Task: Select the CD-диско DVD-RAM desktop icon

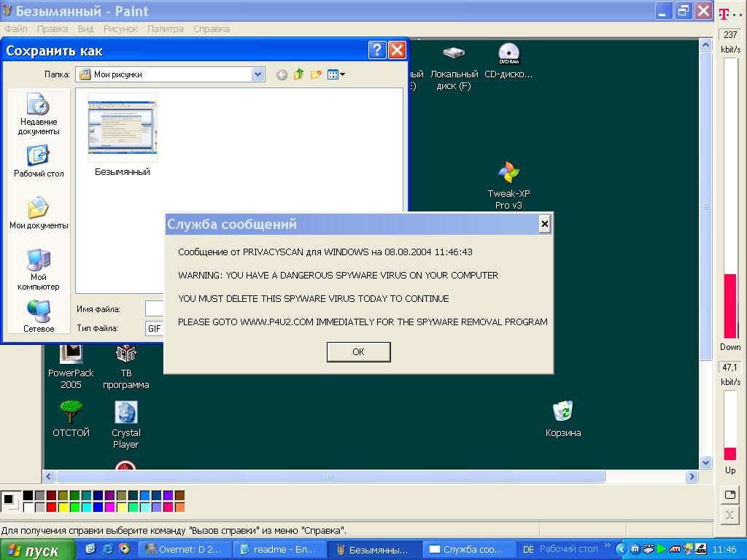Action: 508,61
